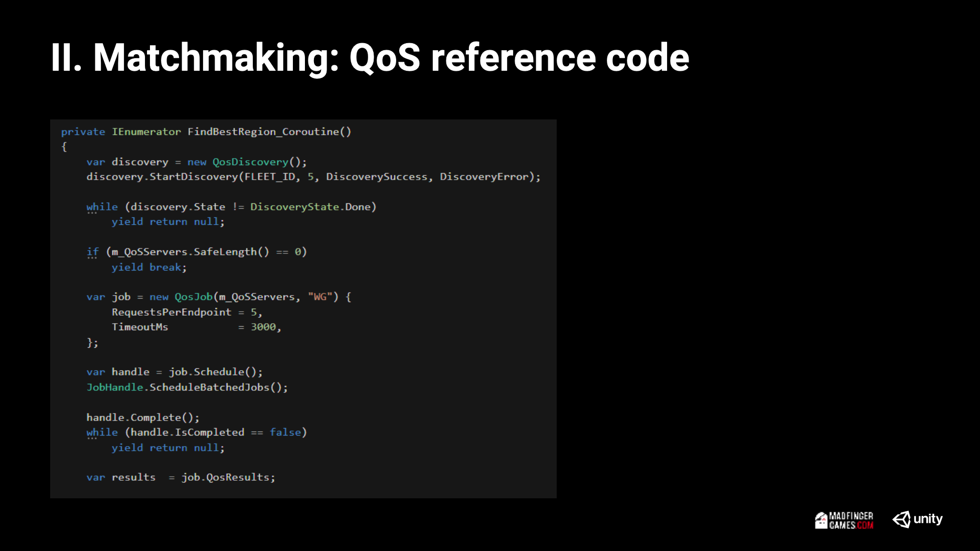
Task: Click the FLEET_ID argument
Action: (x=270, y=177)
